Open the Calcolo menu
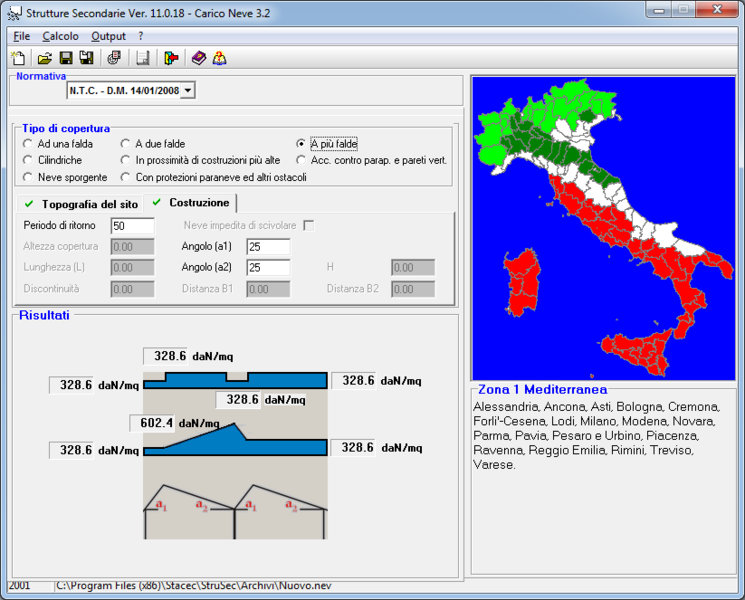This screenshot has width=745, height=600. tap(60, 36)
